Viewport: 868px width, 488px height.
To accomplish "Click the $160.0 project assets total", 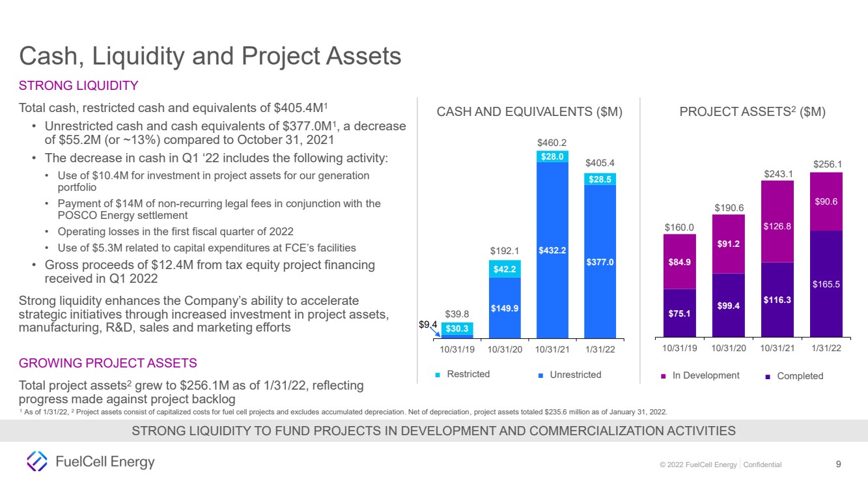I will 679,227.
